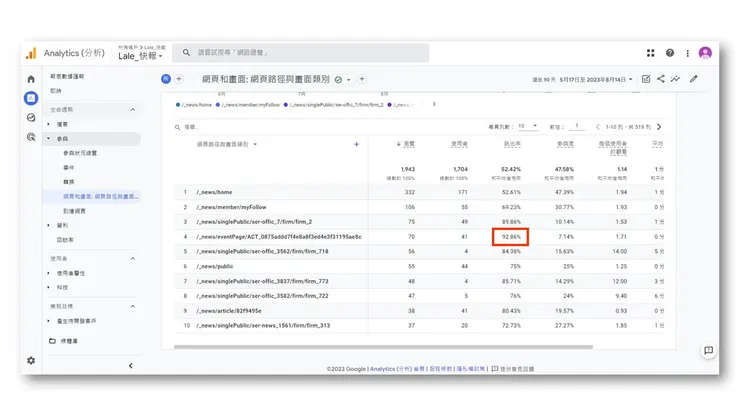Open 回訪率 report in sidebar
Viewport: 740px width, 416px height.
(65, 240)
